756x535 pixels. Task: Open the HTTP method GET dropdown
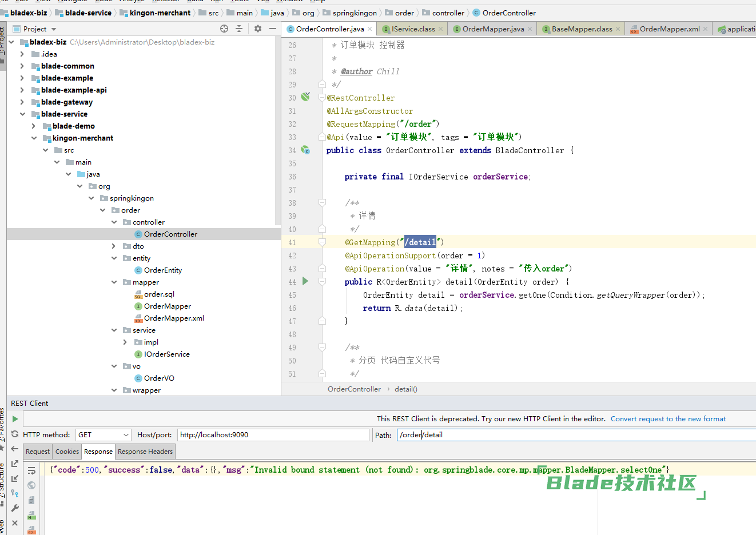(104, 435)
